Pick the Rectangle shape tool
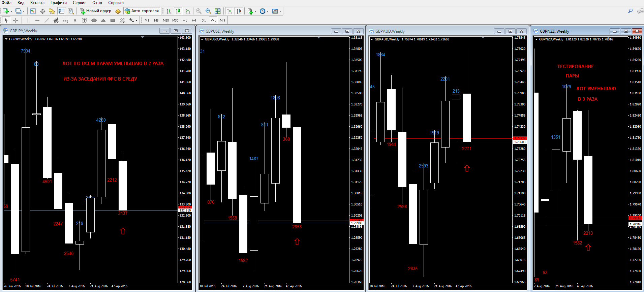Viewport: 644px width, 292px height. point(113,20)
